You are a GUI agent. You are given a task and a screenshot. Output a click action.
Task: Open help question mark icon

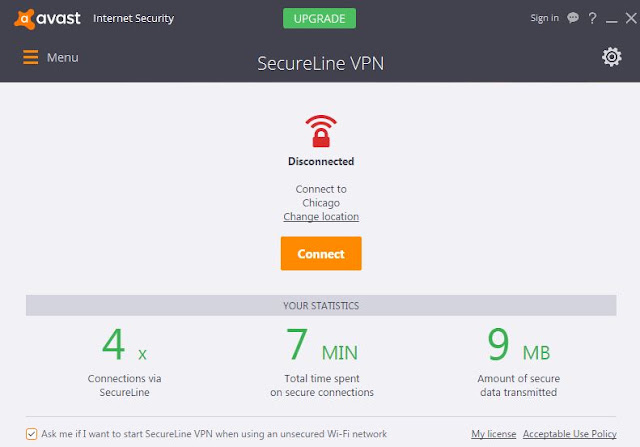click(592, 18)
